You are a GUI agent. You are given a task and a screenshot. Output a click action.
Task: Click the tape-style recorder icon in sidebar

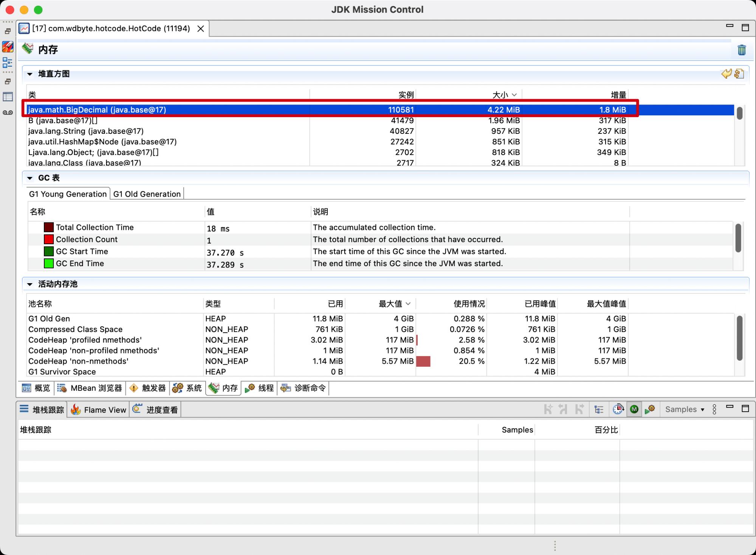8,113
